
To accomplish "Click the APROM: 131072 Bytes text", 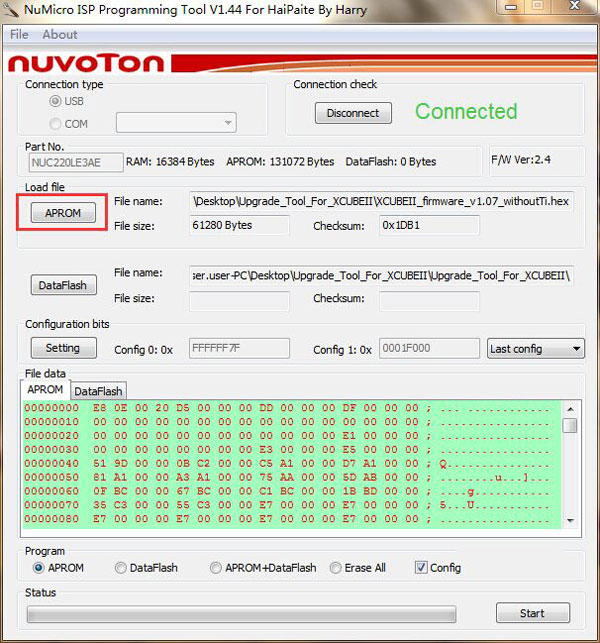I will pyautogui.click(x=280, y=162).
